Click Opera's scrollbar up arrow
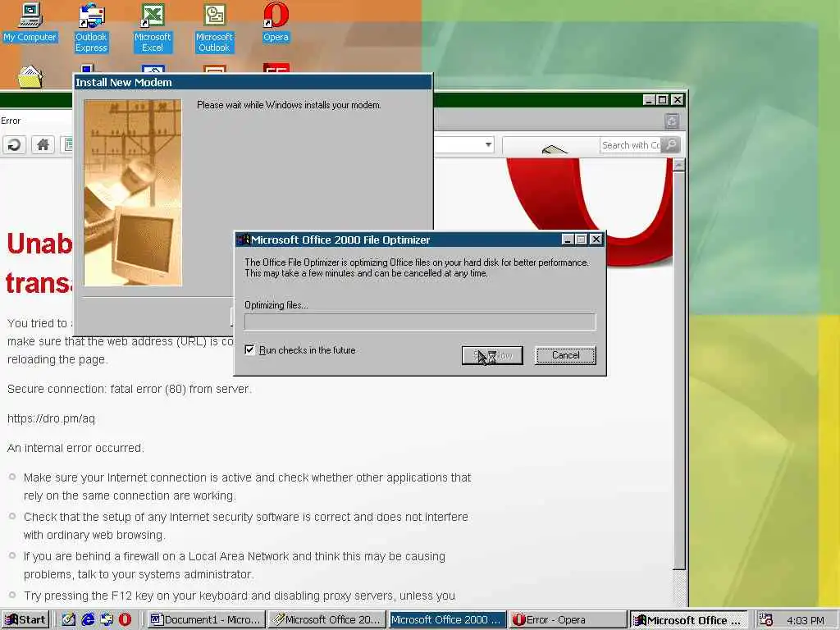 click(678, 164)
